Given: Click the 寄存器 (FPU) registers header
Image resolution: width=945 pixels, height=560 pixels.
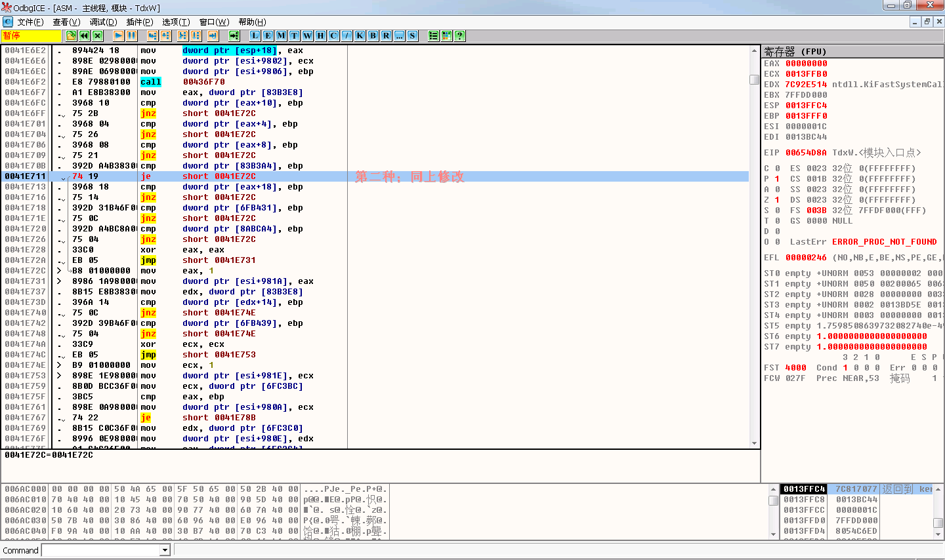Looking at the screenshot, I should [x=852, y=51].
